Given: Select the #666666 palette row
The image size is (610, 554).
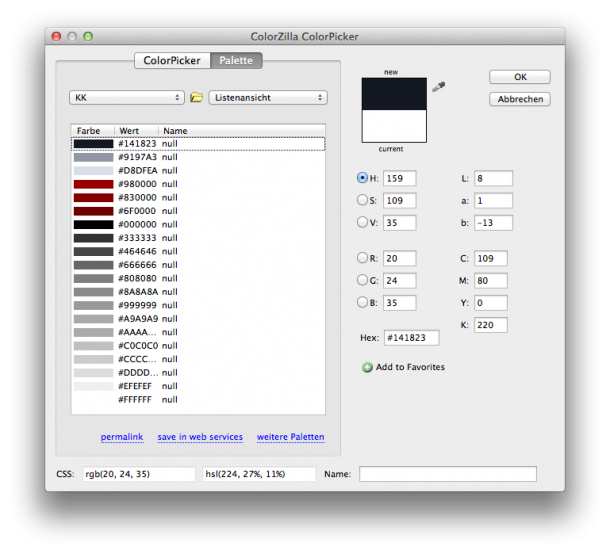Looking at the screenshot, I should pos(198,265).
